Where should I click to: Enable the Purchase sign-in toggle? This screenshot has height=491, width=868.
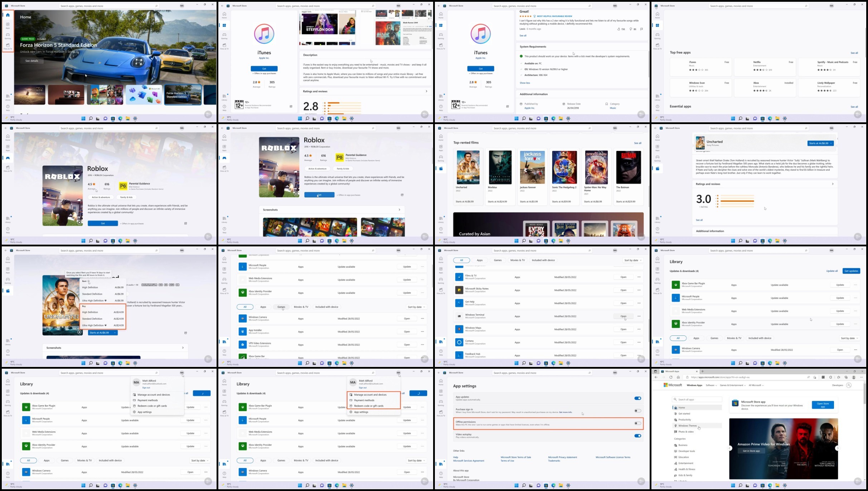[x=637, y=411]
